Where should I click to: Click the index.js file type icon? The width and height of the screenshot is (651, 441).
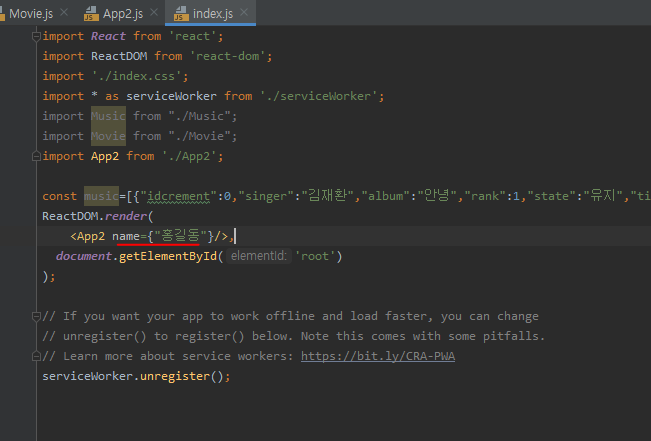(181, 13)
